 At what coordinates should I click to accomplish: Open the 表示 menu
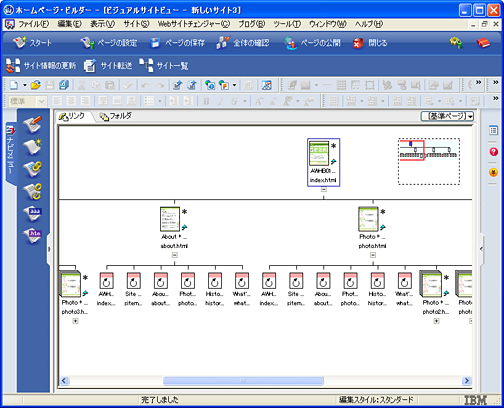click(102, 24)
